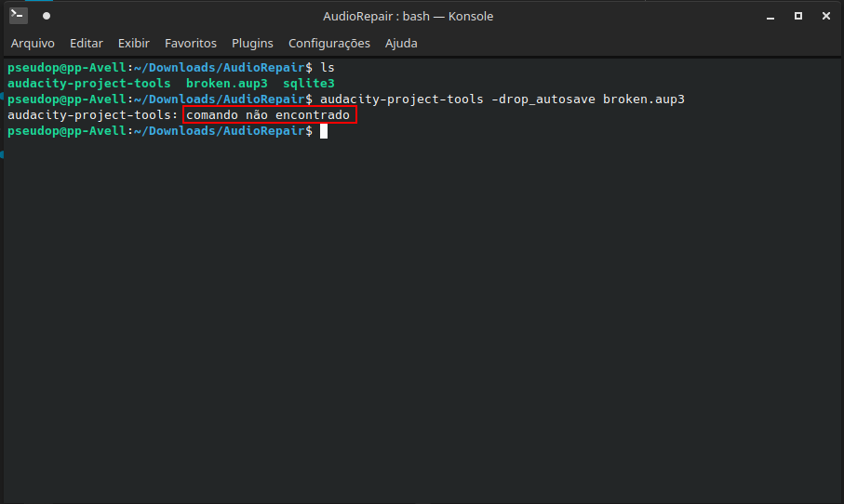This screenshot has width=844, height=504.
Task: Click the window title 'AudioRepair : bash — Konsole'
Action: [408, 16]
